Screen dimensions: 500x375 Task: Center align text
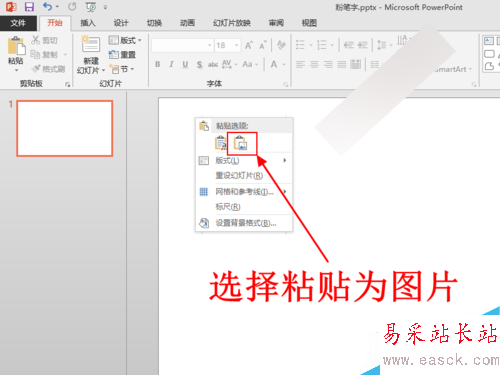314,64
